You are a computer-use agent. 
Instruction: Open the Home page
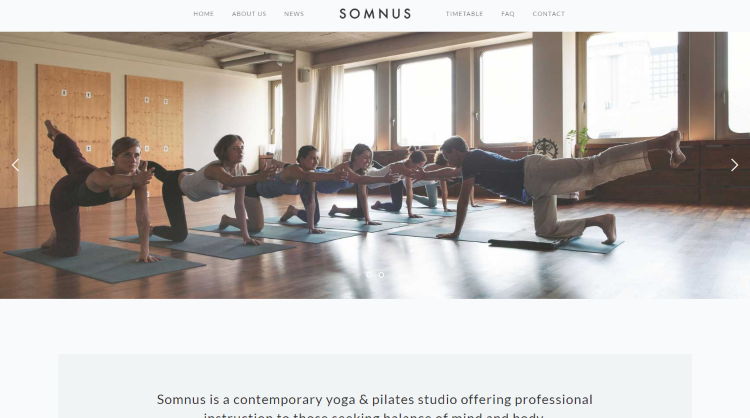[x=204, y=13]
